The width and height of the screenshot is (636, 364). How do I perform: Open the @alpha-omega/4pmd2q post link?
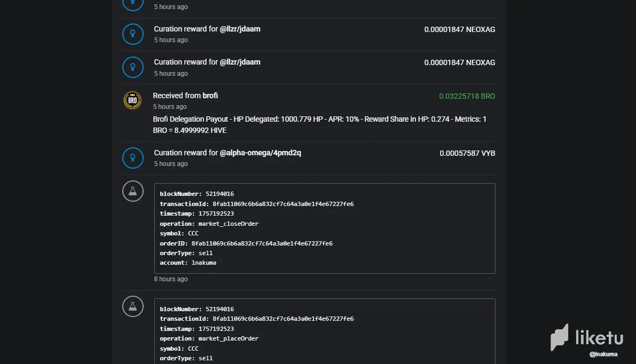tap(260, 153)
